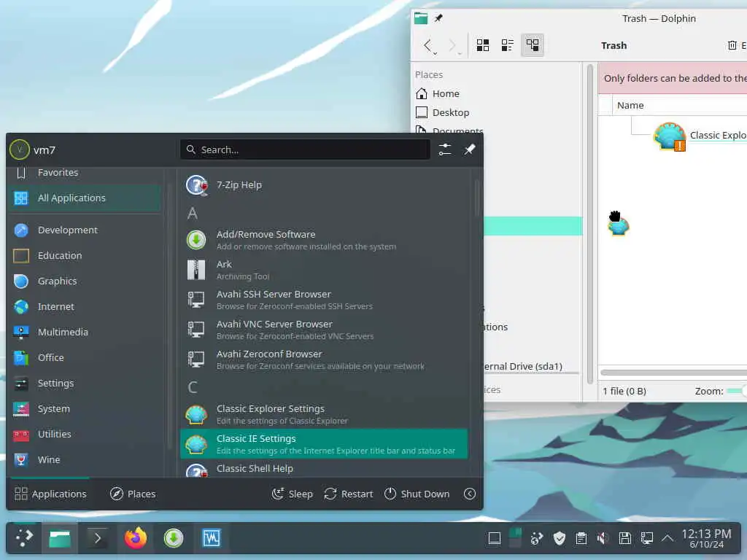Click the clock showing 12:13 PM
Viewport: 747px width, 560px height.
(706, 539)
